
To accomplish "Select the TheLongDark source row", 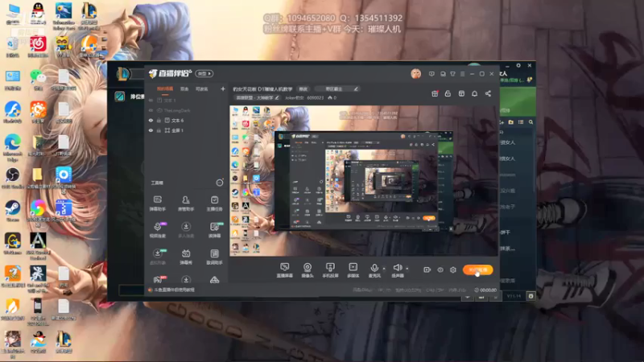I will click(187, 110).
